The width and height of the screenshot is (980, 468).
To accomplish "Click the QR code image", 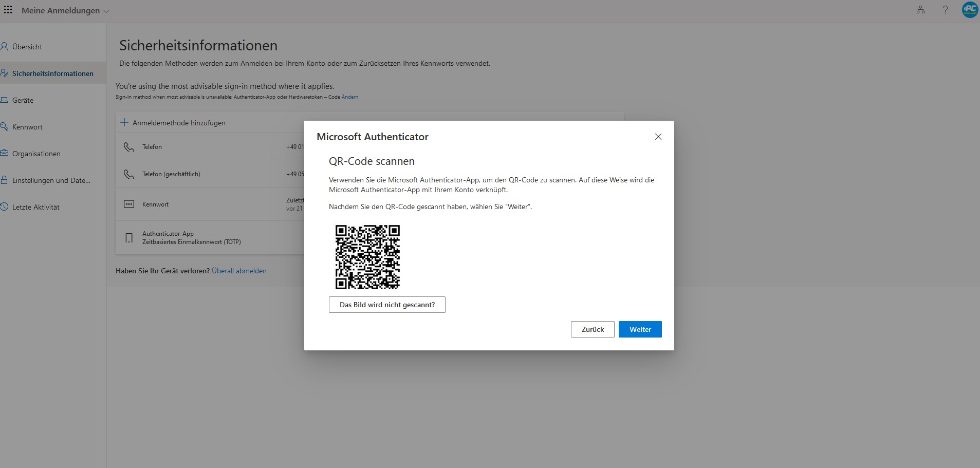I will click(367, 257).
